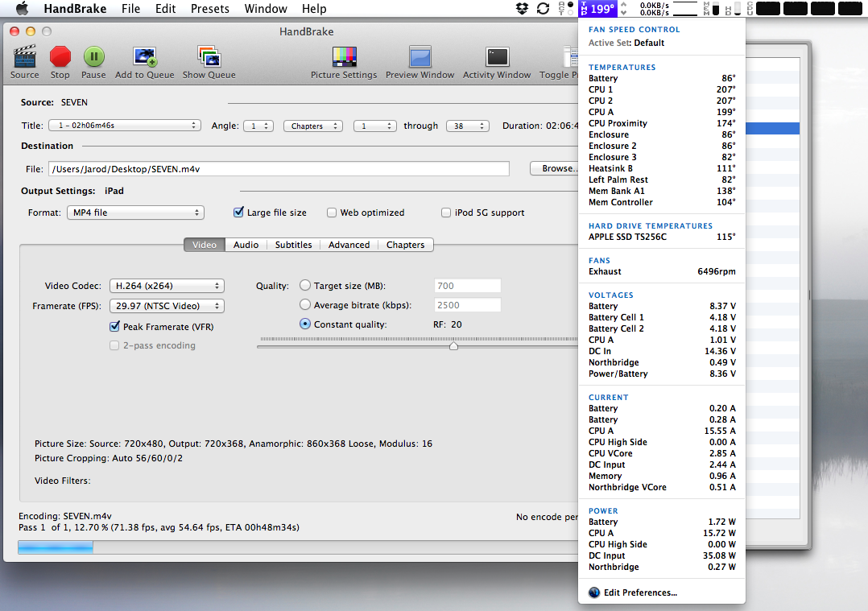Pause encoding with the green Pause icon
The height and width of the screenshot is (611, 868).
pyautogui.click(x=93, y=56)
